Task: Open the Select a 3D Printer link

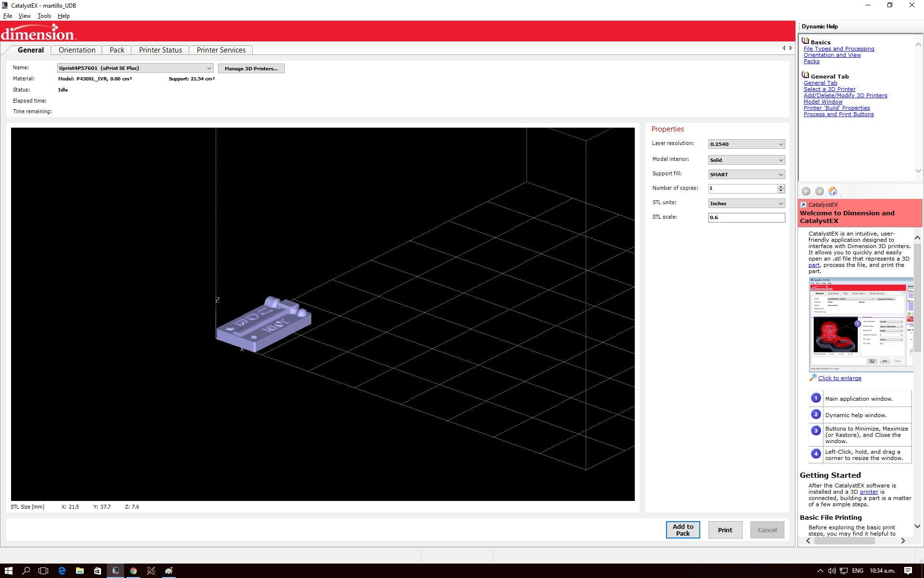Action: (x=830, y=89)
